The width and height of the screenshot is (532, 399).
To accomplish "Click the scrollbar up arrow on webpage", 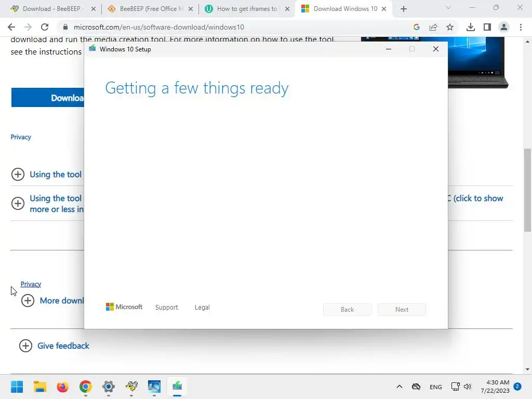I will (527, 42).
